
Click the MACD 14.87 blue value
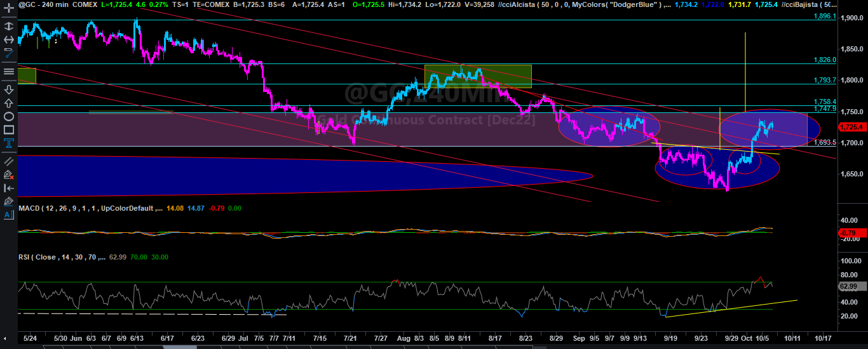[196, 208]
